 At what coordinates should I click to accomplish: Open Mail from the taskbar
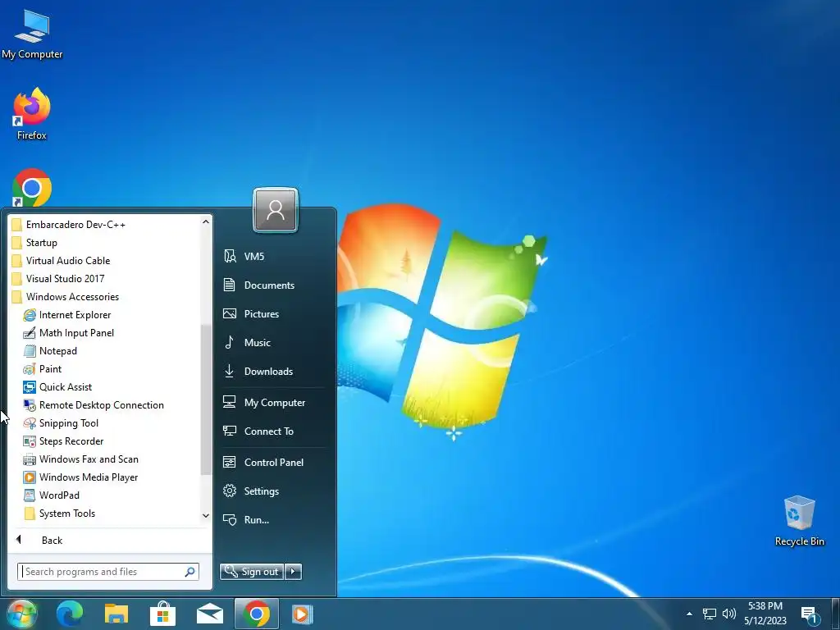coord(209,614)
